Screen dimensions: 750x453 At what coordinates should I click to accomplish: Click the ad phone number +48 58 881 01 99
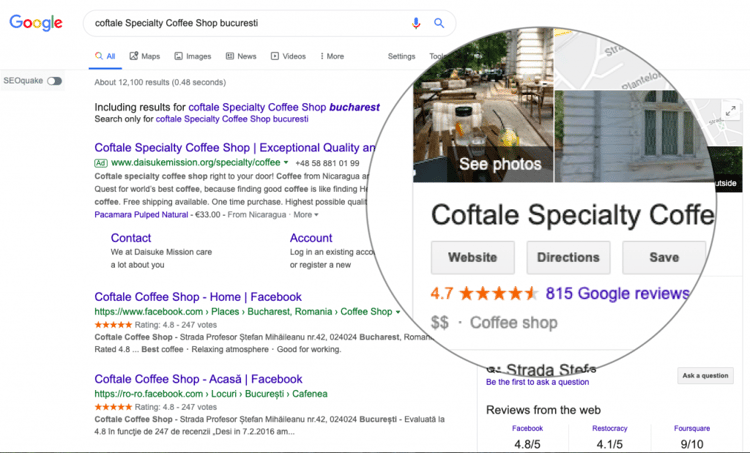click(x=327, y=163)
